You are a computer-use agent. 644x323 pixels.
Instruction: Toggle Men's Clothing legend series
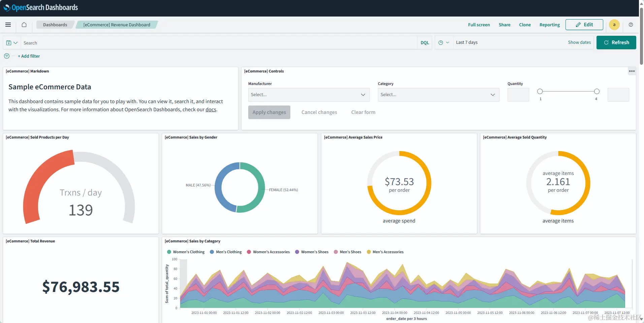coord(226,252)
